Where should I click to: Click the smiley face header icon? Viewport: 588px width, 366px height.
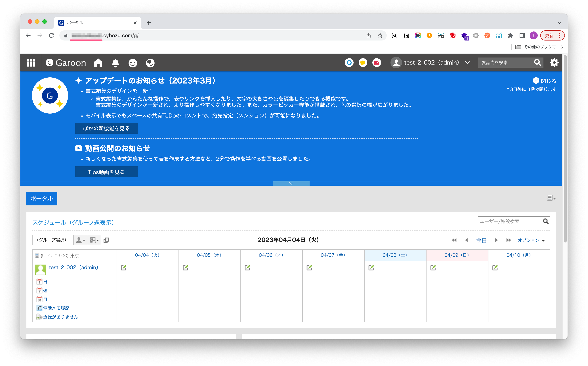[133, 63]
